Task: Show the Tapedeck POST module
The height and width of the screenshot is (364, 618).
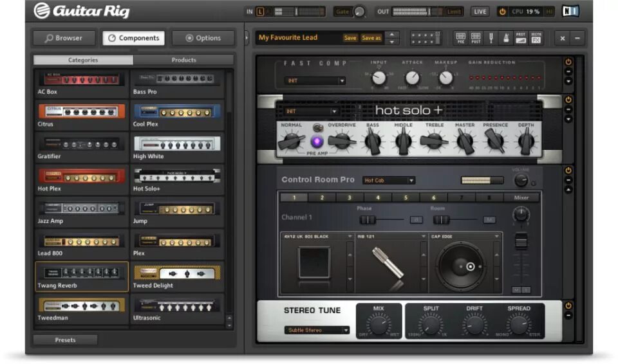Action: click(x=476, y=38)
